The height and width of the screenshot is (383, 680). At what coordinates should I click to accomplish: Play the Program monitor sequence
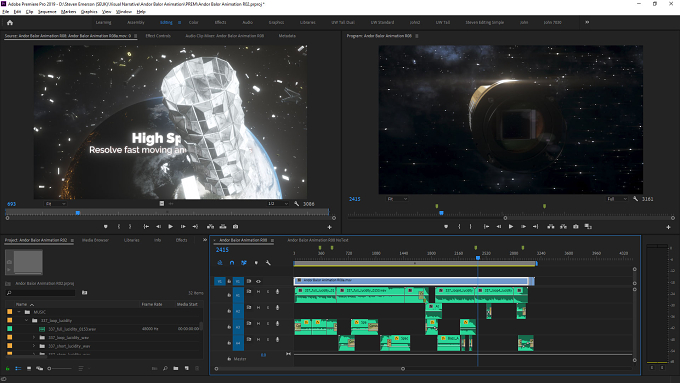511,226
